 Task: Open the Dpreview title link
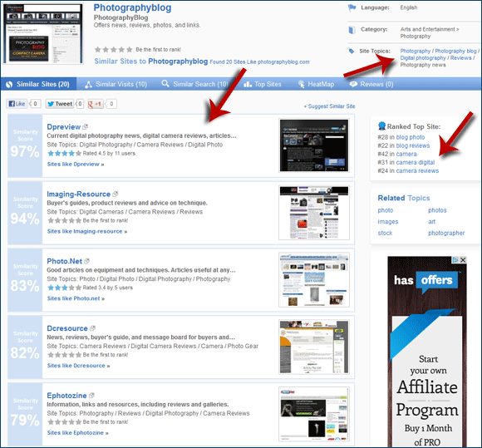63,126
